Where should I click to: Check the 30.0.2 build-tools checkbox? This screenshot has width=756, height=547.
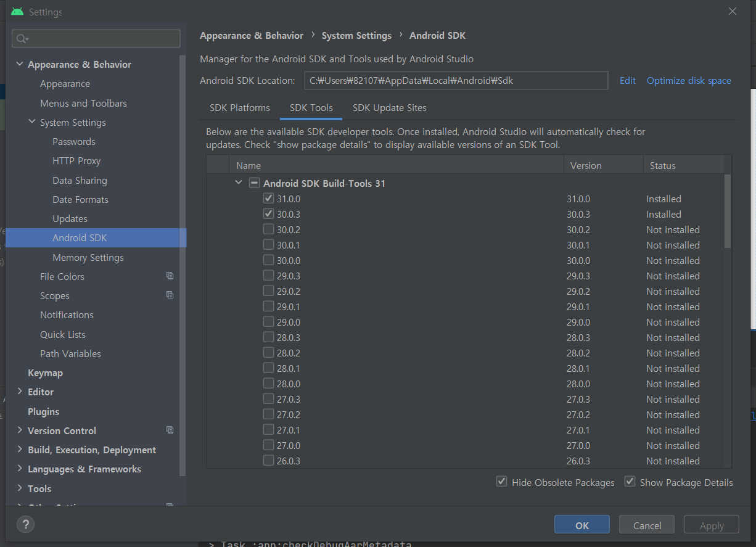click(x=268, y=229)
